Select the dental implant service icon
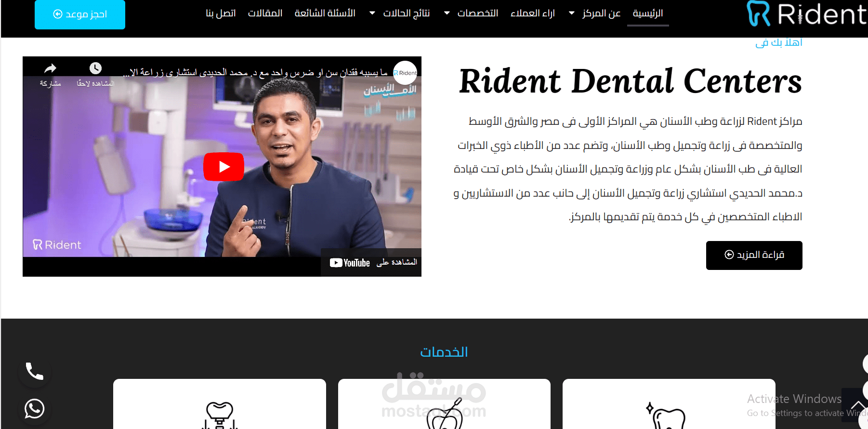Image resolution: width=868 pixels, height=429 pixels. (x=220, y=416)
